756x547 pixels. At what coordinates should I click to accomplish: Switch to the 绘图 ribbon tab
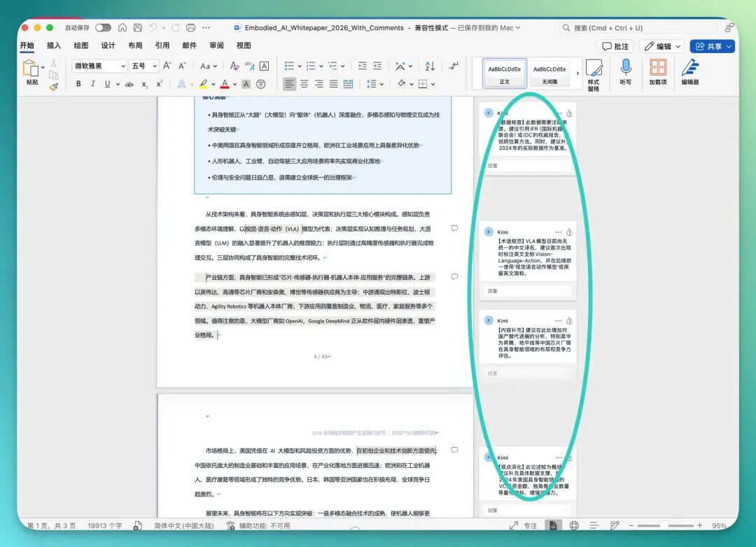[x=81, y=45]
